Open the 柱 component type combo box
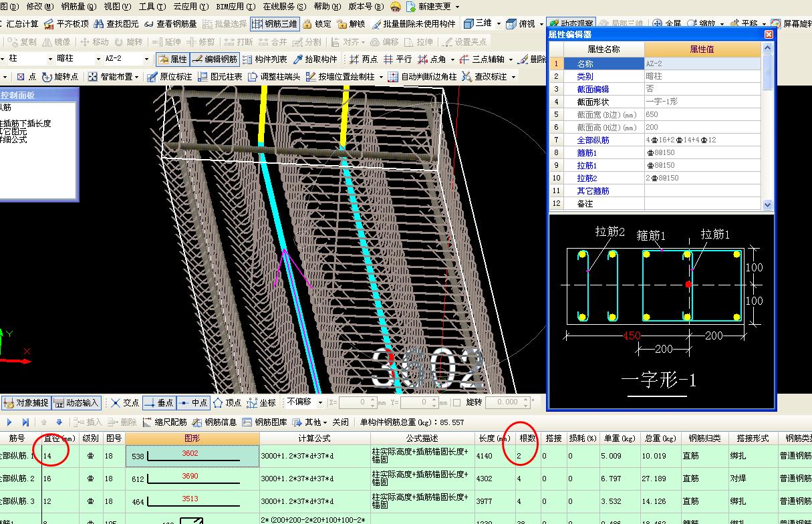 click(30, 59)
